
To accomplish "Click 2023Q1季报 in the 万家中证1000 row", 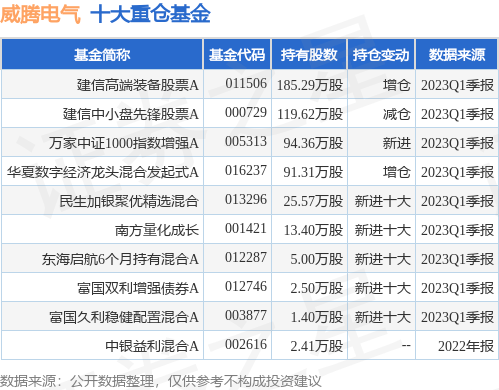I will (x=457, y=143).
